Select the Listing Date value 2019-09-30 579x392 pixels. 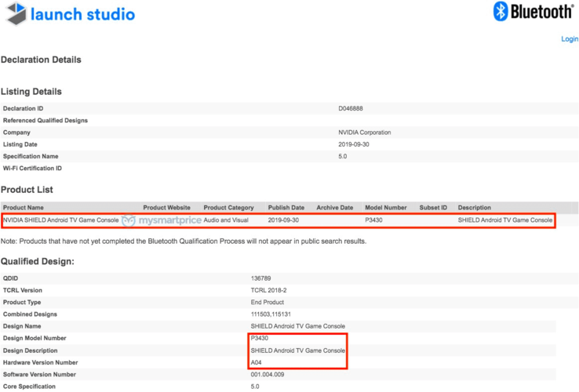click(353, 144)
